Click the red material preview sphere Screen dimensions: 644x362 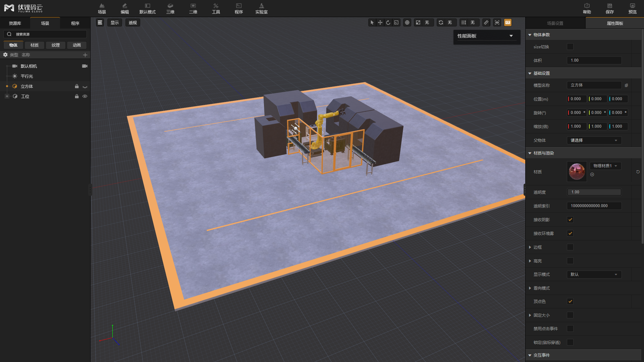(x=577, y=171)
